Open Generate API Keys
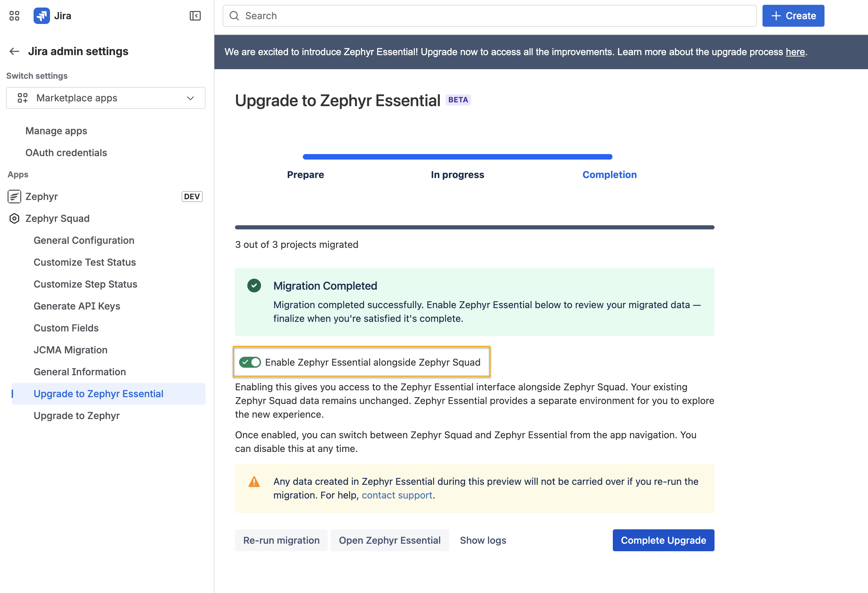This screenshot has height=593, width=868. click(x=77, y=306)
